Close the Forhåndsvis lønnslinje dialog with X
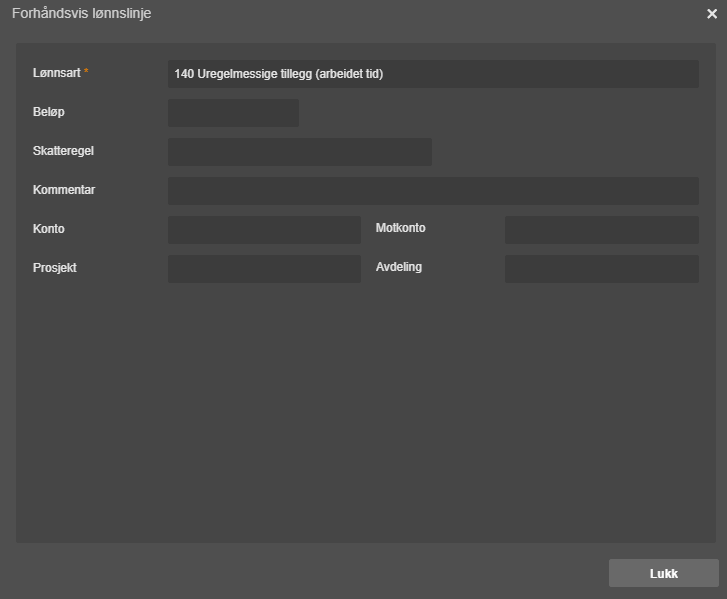 [712, 14]
